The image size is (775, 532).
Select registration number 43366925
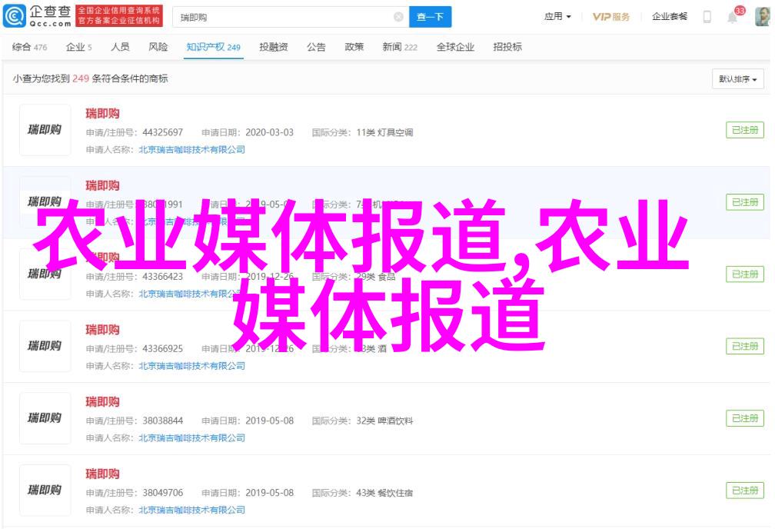(x=163, y=349)
